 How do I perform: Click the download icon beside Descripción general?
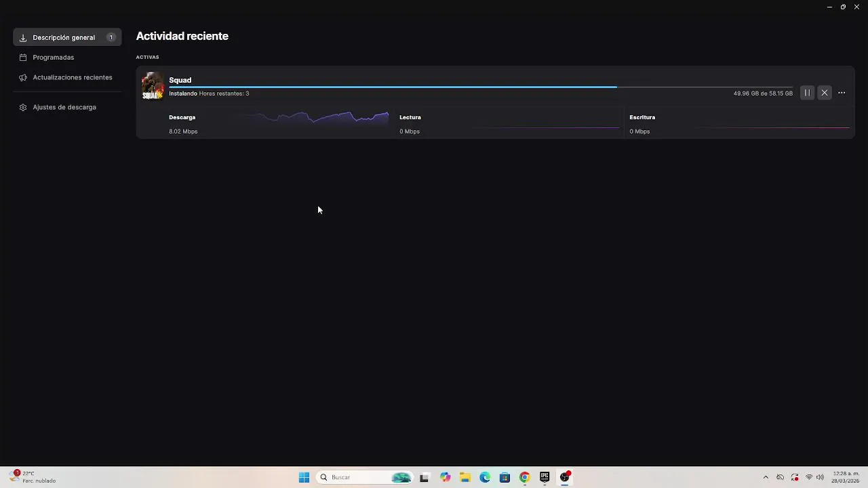(x=23, y=38)
